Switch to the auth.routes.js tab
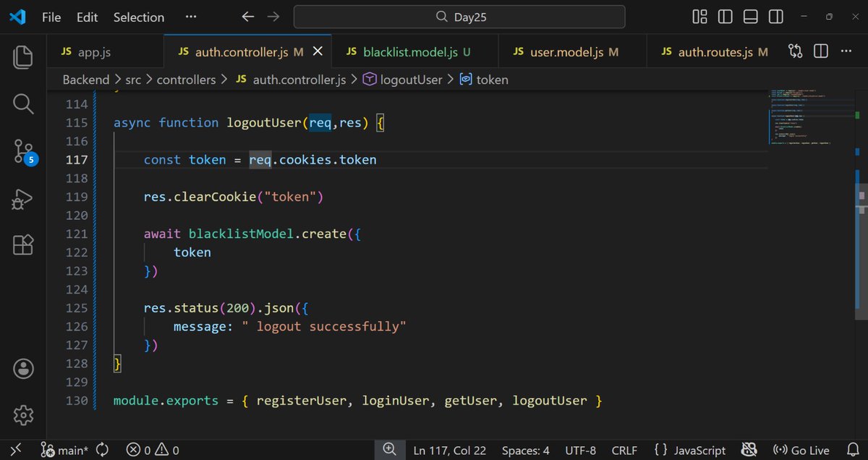868x460 pixels. click(x=714, y=52)
